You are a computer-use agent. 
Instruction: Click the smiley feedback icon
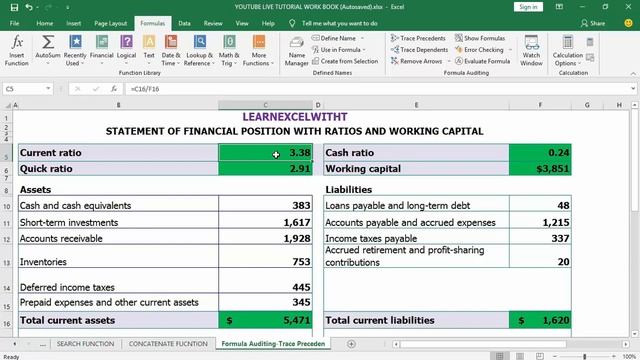(x=628, y=23)
